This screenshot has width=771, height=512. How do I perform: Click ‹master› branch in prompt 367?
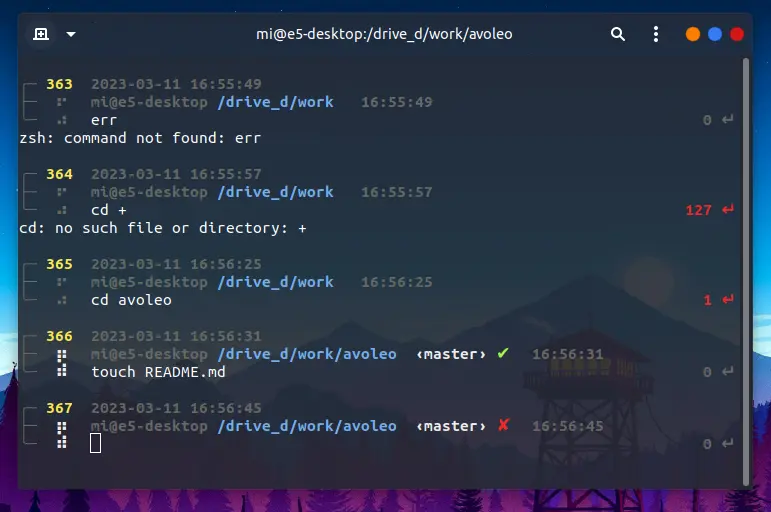(x=451, y=426)
